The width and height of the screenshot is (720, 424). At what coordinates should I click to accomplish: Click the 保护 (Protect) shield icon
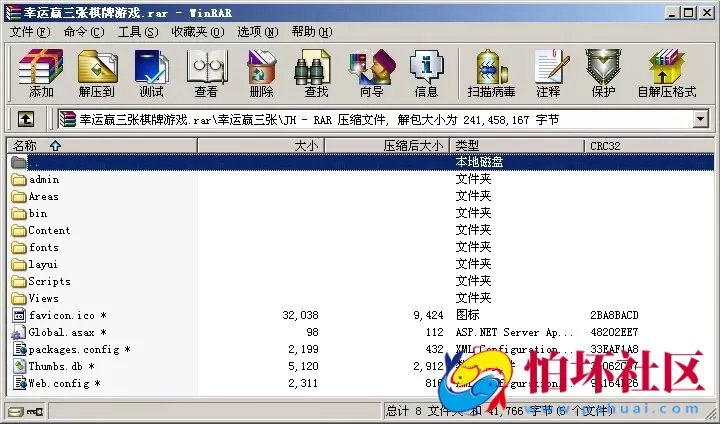click(603, 73)
